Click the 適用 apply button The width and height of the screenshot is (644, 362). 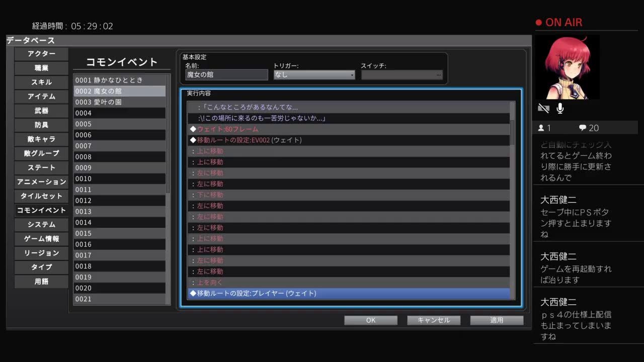pyautogui.click(x=497, y=320)
